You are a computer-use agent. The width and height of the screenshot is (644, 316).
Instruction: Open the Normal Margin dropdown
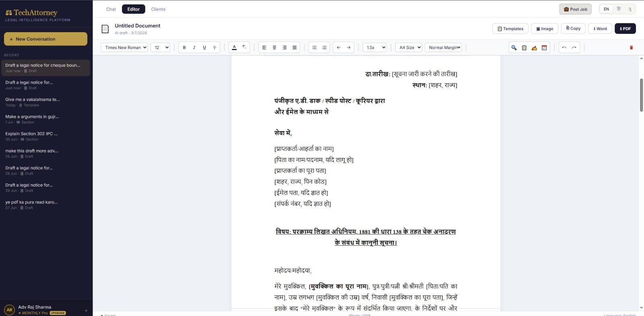443,47
